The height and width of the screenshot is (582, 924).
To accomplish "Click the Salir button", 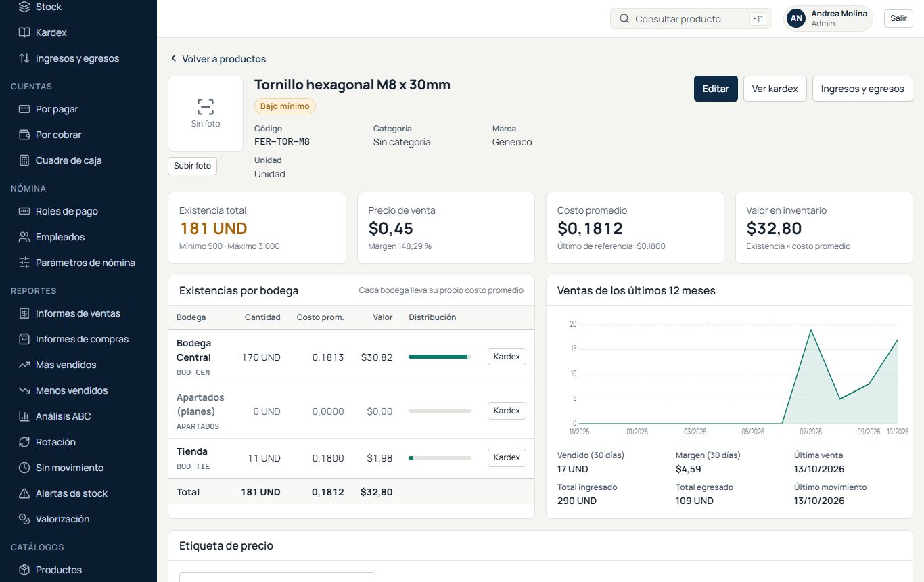I will pyautogui.click(x=898, y=18).
